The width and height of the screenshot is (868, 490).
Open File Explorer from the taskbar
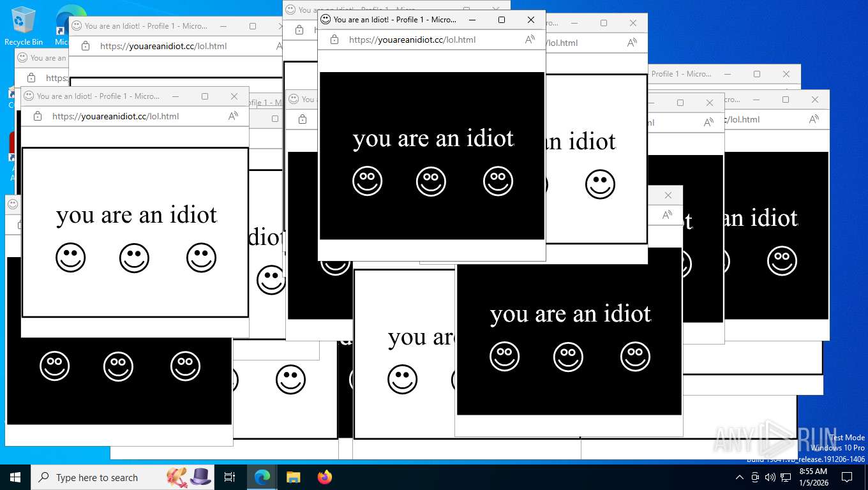293,477
